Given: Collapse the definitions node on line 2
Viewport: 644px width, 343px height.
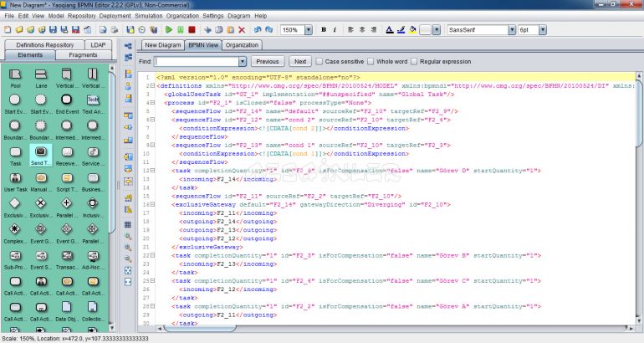Looking at the screenshot, I should tap(152, 86).
